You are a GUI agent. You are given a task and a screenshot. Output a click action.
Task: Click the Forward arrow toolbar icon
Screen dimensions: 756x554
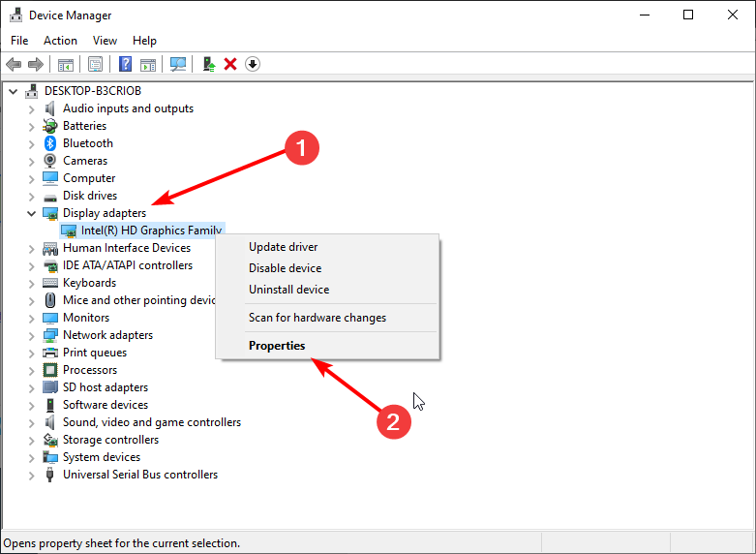point(36,64)
